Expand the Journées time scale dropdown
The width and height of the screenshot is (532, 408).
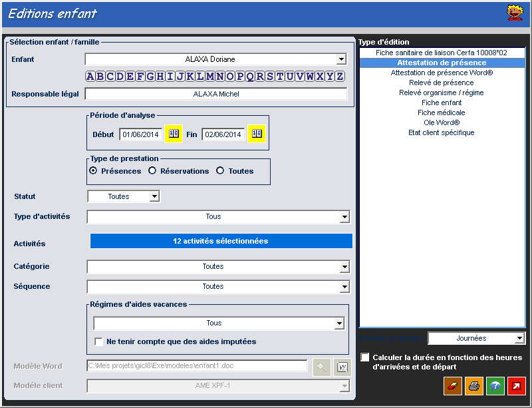point(519,338)
